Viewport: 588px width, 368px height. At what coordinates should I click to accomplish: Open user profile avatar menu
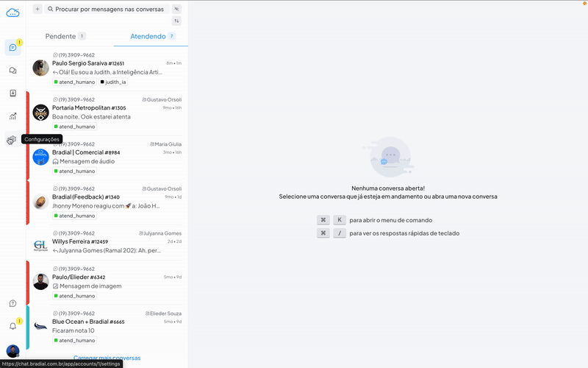[x=12, y=351]
